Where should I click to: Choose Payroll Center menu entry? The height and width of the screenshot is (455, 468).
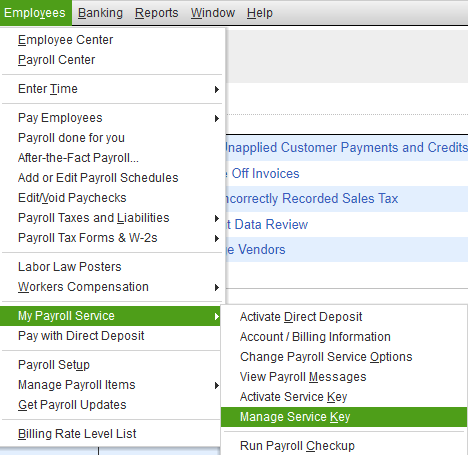pos(111,60)
